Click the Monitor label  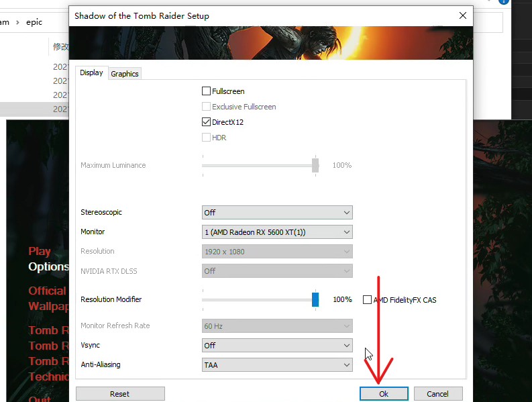click(93, 232)
